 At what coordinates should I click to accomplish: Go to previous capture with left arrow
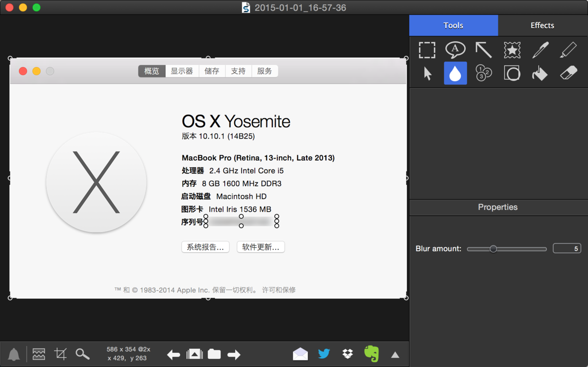tap(174, 354)
